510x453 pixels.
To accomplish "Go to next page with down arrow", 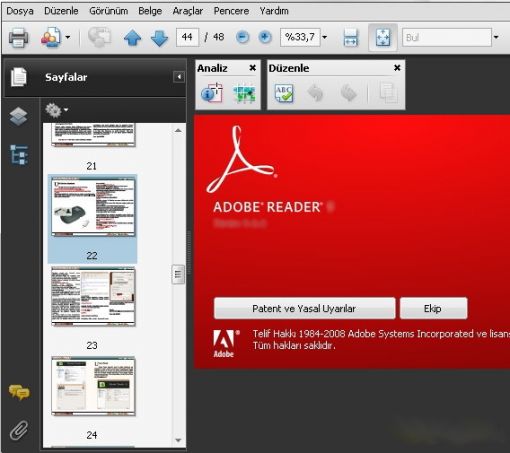I will click(159, 38).
